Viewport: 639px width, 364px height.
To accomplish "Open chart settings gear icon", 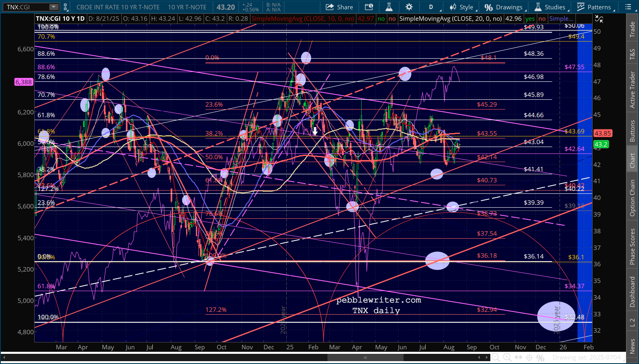I will (x=409, y=7).
